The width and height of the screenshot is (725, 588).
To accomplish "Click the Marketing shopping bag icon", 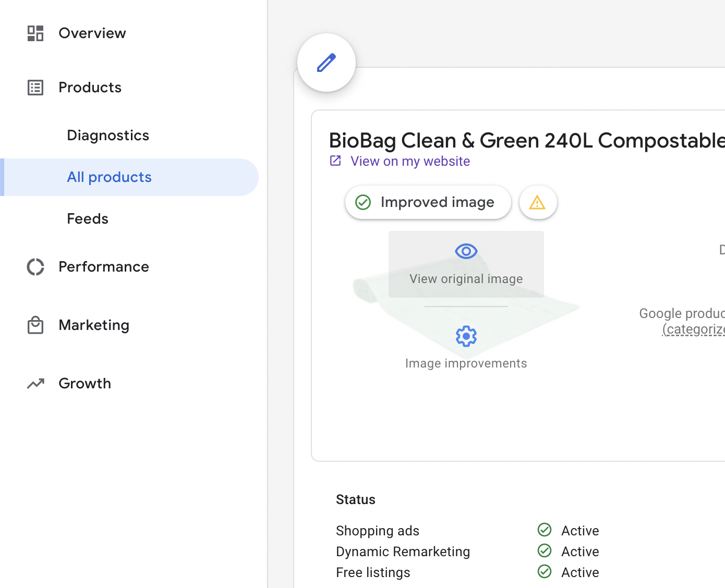I will point(35,325).
